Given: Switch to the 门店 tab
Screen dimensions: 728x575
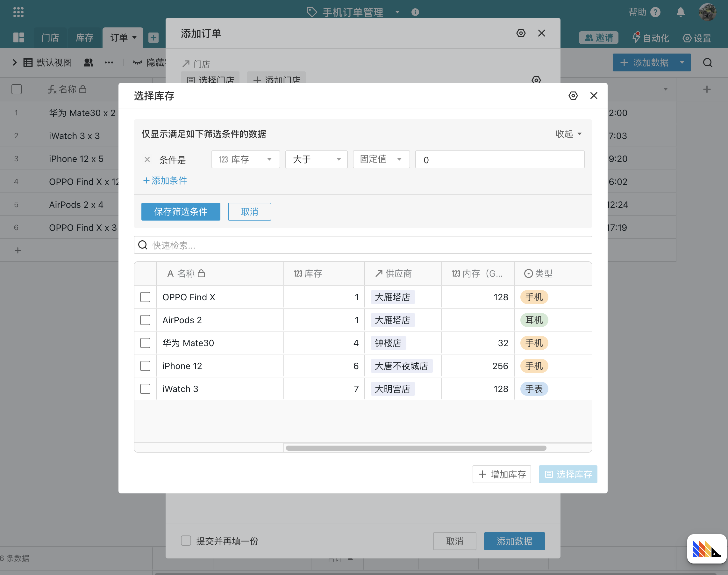Looking at the screenshot, I should coord(50,37).
